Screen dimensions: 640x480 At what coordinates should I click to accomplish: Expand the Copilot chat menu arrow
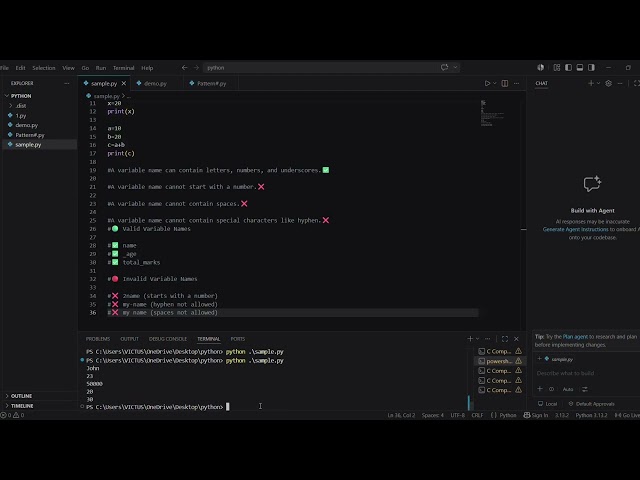[455, 68]
